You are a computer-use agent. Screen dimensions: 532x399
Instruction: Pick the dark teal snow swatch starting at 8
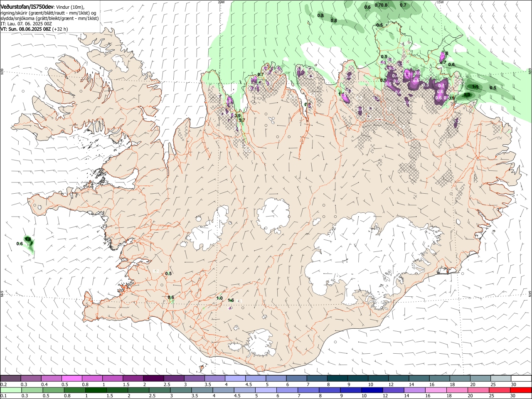coord(337,379)
